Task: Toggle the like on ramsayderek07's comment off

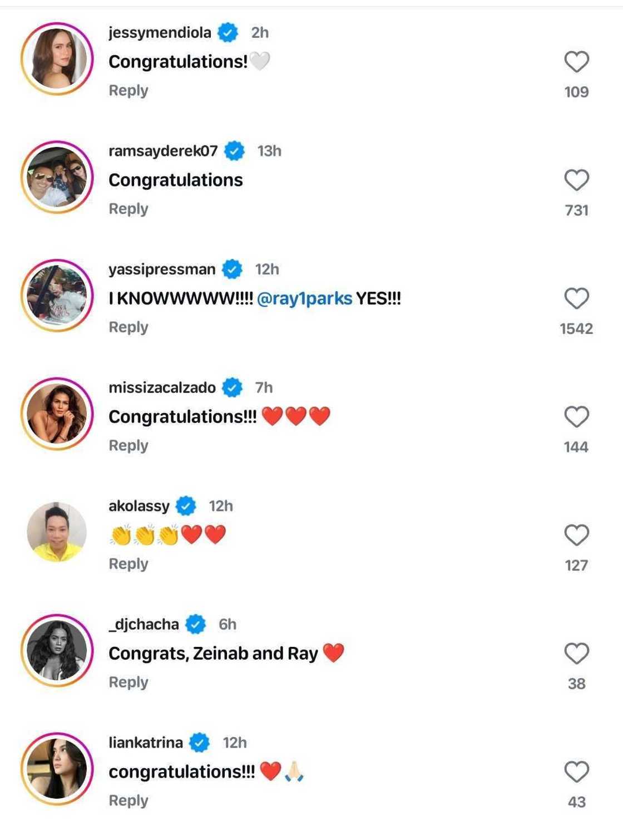Action: pos(578,178)
